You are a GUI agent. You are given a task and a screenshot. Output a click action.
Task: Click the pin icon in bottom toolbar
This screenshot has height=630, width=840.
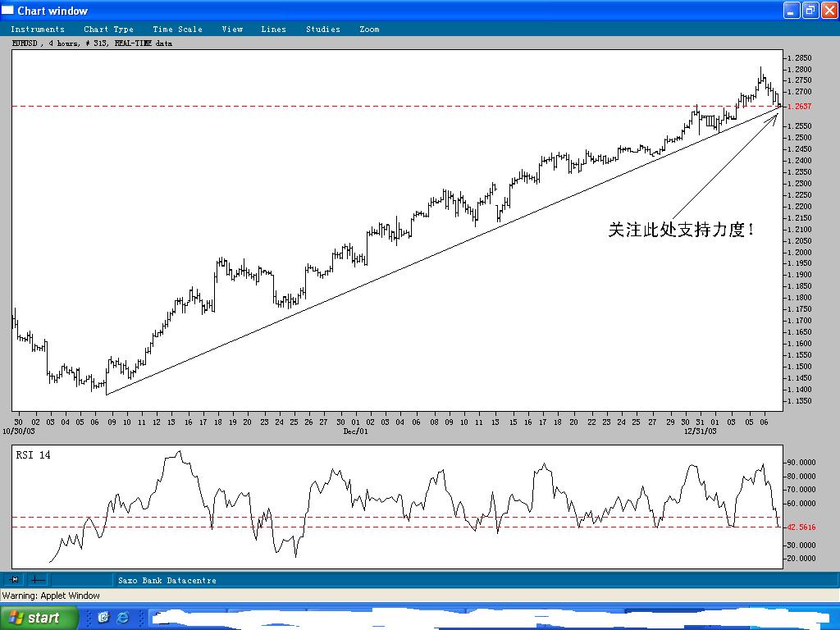click(x=15, y=580)
